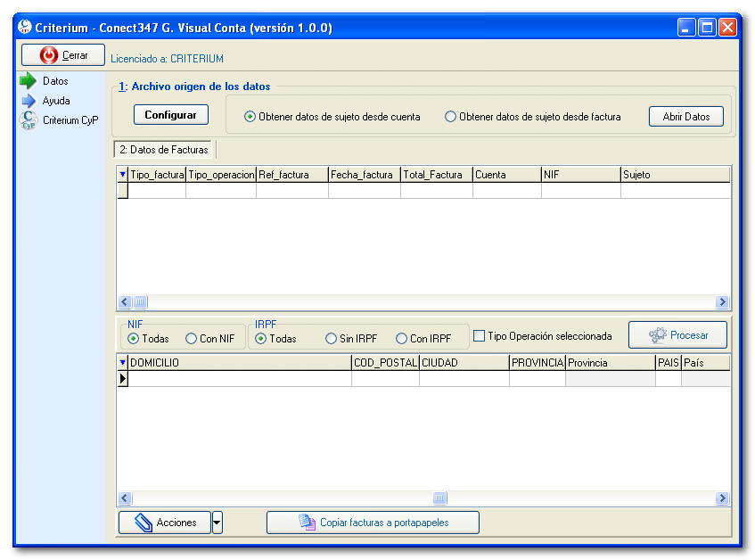Screen dimensions: 755x560
Task: Select Obtener datos de sujeto desde cuenta
Action: (x=250, y=117)
